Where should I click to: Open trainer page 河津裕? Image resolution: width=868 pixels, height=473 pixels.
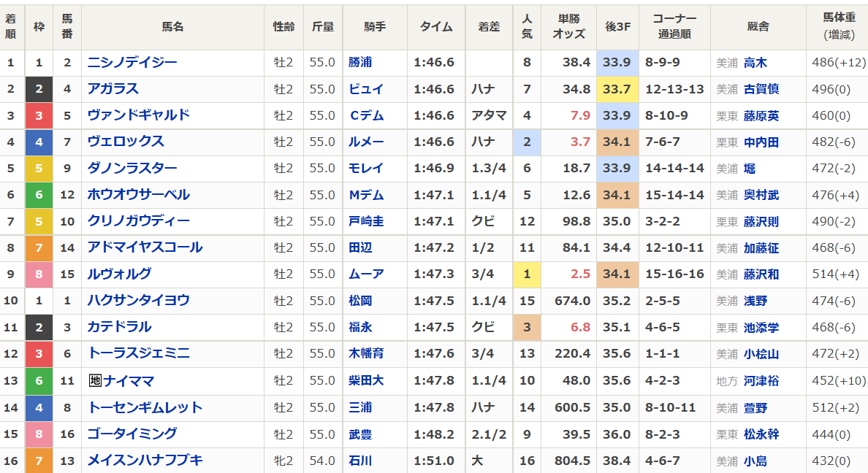pyautogui.click(x=761, y=380)
